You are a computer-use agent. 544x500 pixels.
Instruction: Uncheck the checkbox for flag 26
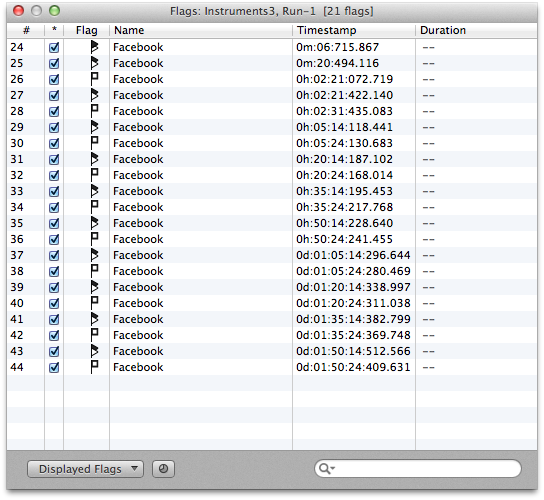click(x=54, y=79)
